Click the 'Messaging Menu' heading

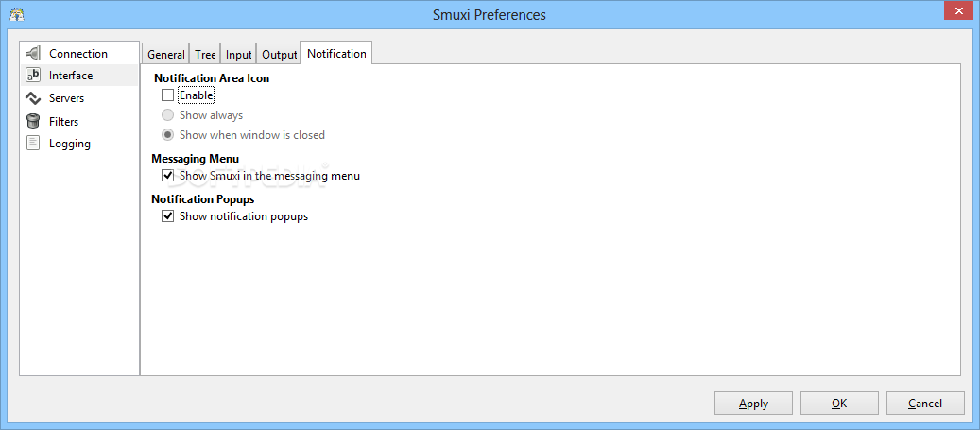(195, 159)
